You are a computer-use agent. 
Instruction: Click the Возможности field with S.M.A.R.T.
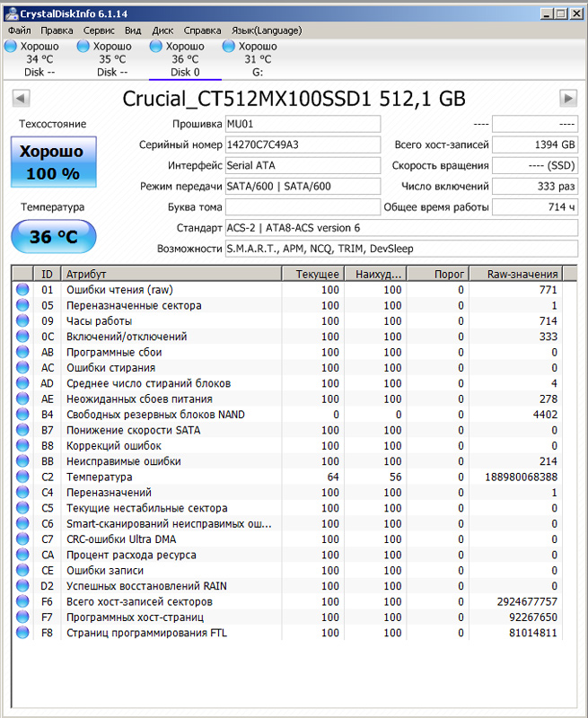pyautogui.click(x=401, y=249)
